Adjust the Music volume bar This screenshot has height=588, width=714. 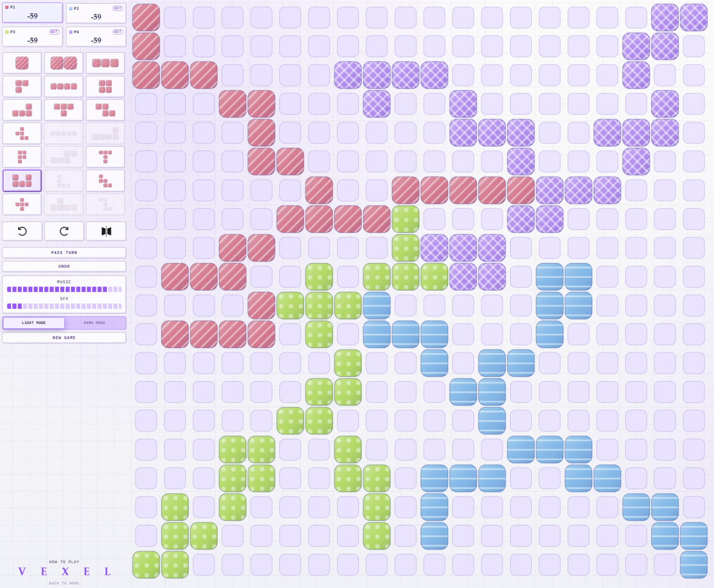pyautogui.click(x=64, y=289)
